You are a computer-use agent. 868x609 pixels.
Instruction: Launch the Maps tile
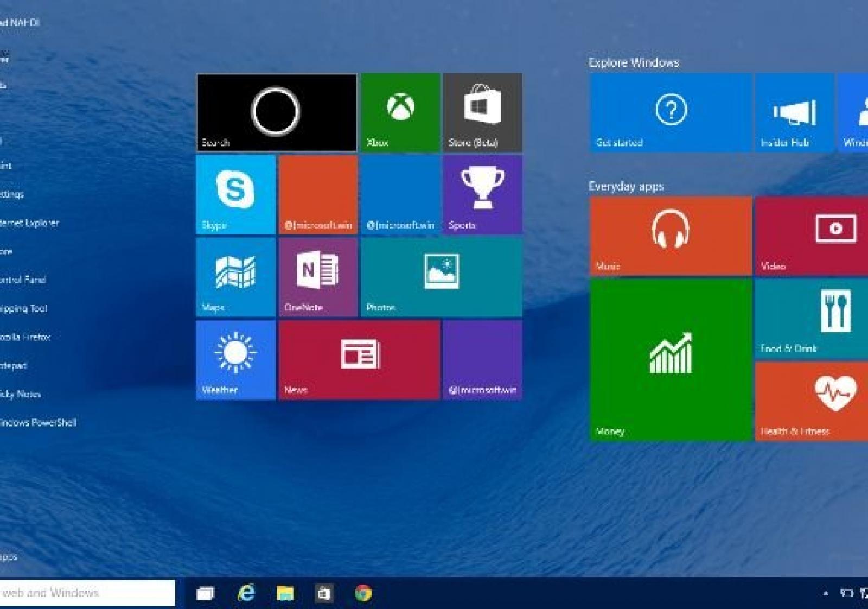[x=235, y=277]
